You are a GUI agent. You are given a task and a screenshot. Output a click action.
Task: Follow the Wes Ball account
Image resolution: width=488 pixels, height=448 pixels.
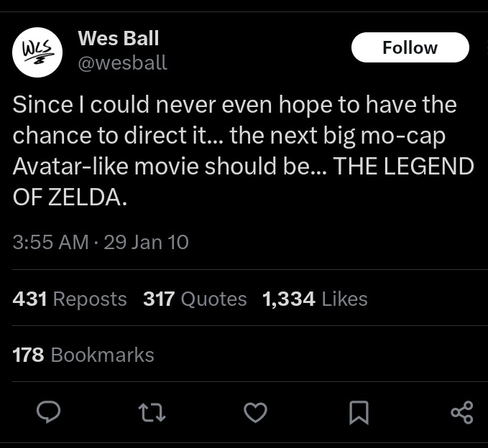[x=410, y=48]
